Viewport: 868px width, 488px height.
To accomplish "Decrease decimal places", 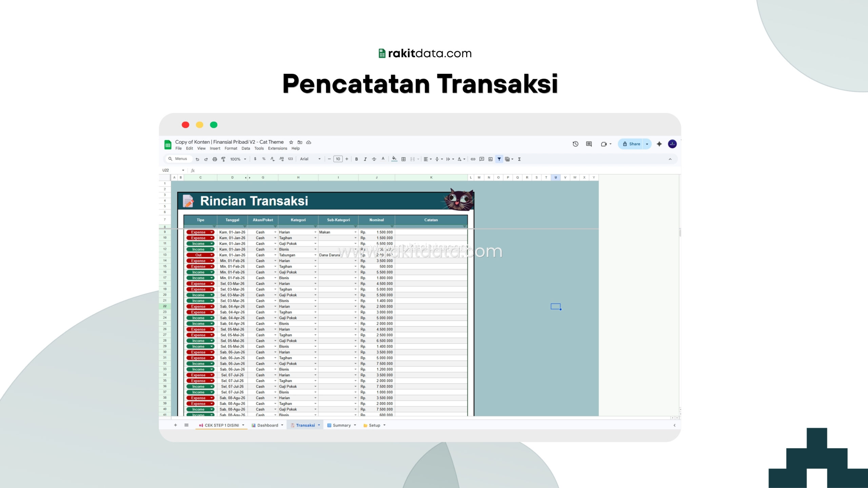I will (273, 159).
